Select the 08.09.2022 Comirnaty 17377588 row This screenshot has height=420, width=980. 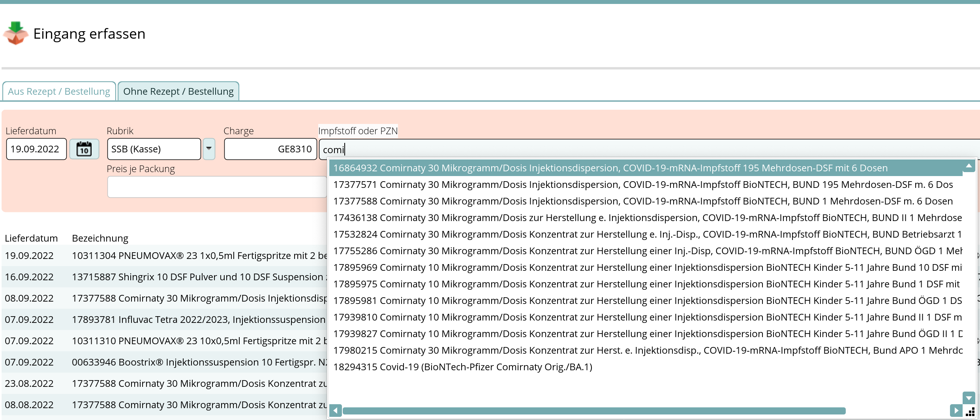165,298
